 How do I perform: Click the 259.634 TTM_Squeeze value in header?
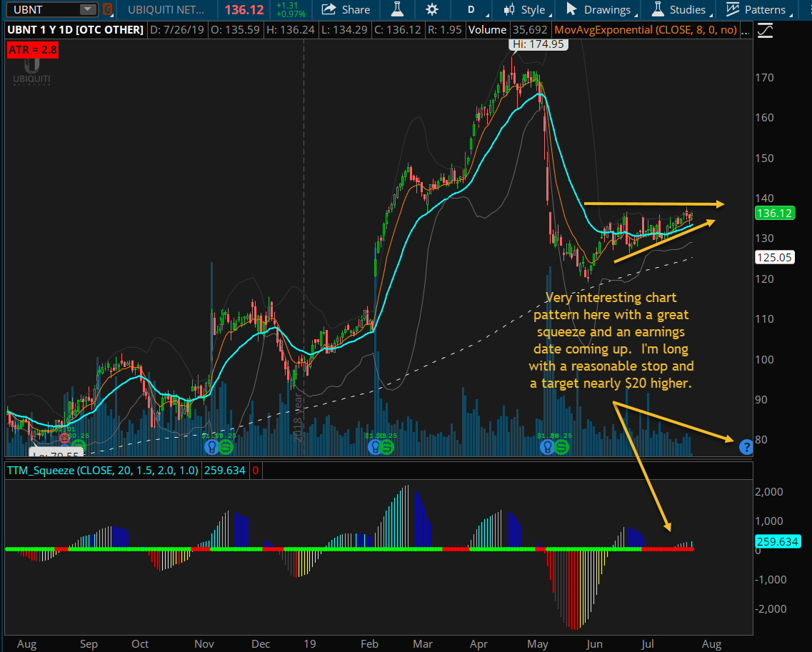point(225,470)
